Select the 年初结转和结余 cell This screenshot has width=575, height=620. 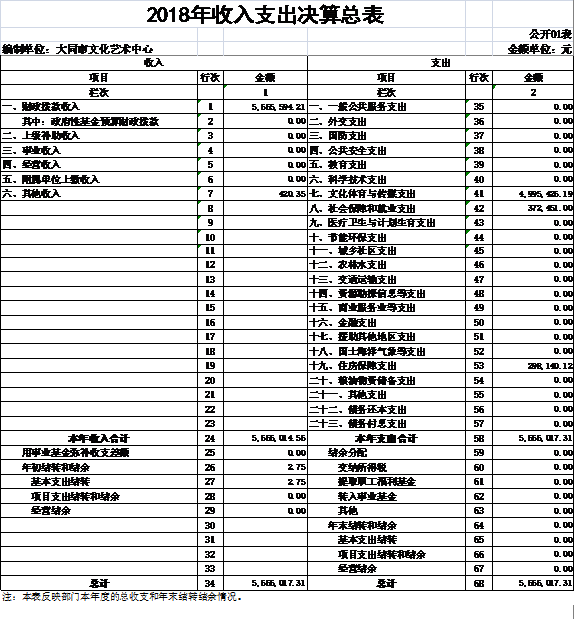pos(99,467)
